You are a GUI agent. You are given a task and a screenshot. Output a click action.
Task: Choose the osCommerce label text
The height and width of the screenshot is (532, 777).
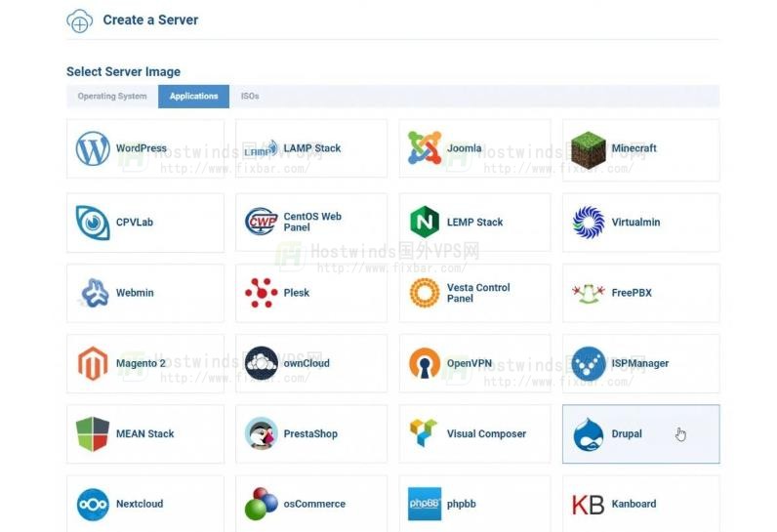(314, 504)
